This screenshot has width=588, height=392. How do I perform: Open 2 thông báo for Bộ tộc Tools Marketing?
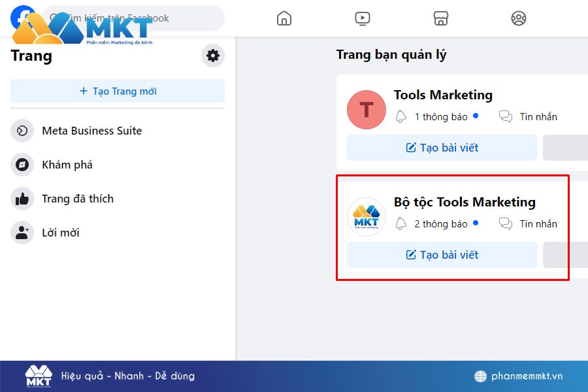(x=441, y=224)
